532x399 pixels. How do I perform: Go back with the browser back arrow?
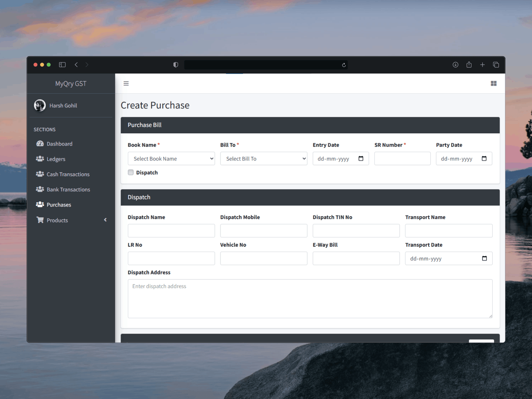tap(76, 65)
